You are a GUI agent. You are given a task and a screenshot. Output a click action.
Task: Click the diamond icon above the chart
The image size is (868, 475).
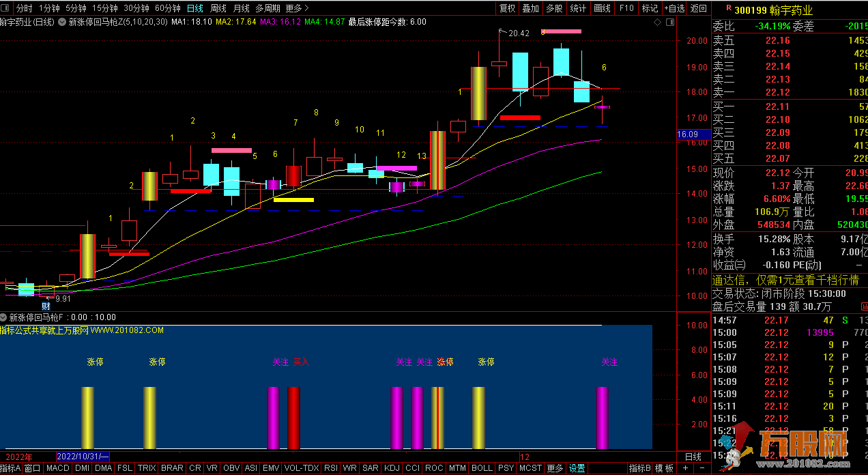pos(657,22)
